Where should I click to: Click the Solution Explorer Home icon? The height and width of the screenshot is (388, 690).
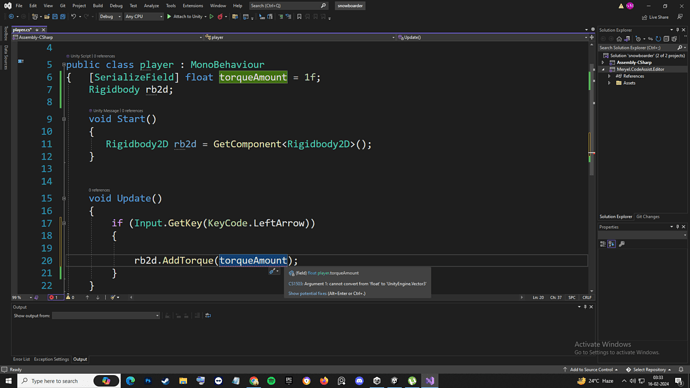(619, 39)
